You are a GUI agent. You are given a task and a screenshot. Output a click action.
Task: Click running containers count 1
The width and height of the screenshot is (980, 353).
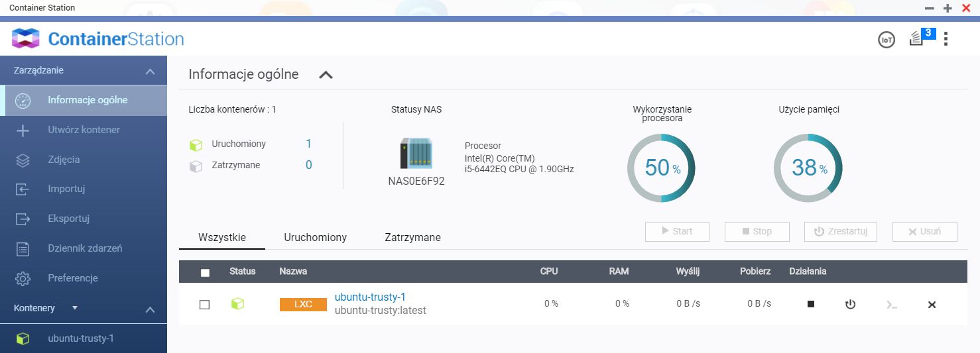308,144
